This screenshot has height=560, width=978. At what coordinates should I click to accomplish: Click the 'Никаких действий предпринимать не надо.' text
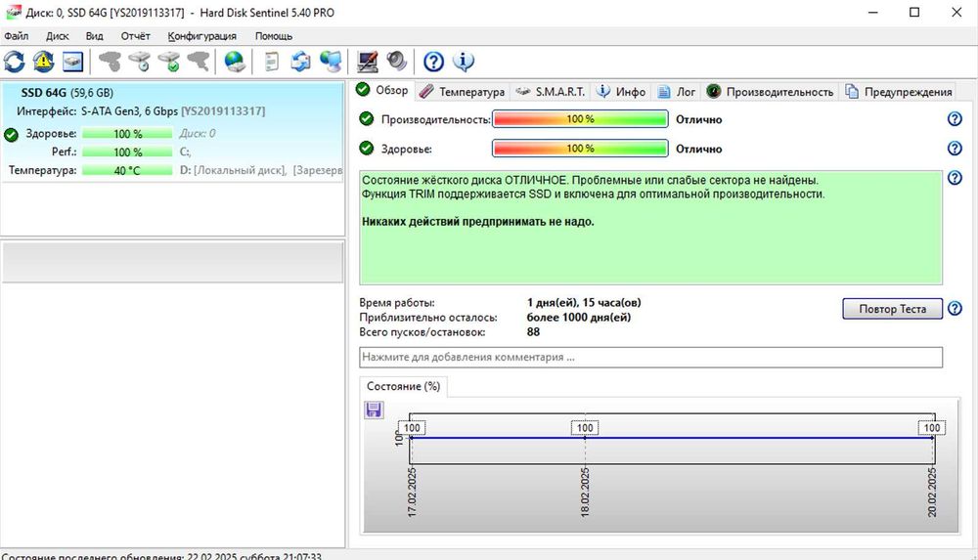pyautogui.click(x=478, y=222)
